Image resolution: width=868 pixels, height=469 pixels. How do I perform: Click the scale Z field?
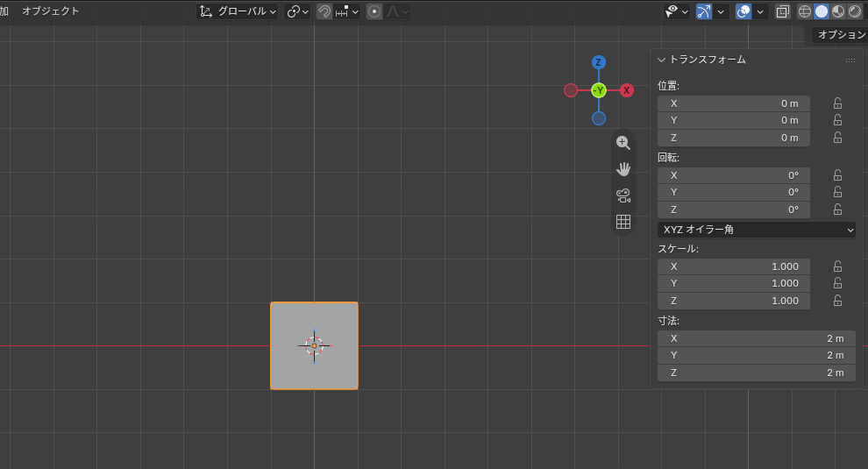pyautogui.click(x=734, y=302)
